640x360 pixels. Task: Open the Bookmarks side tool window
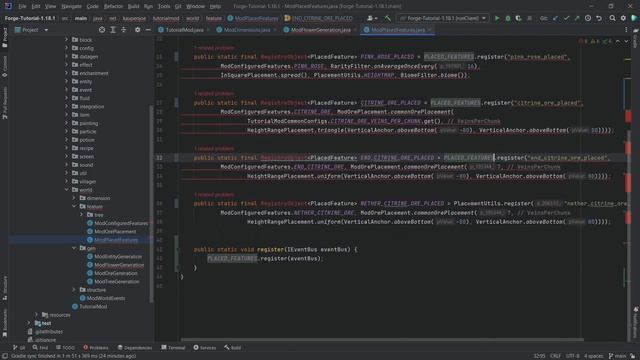[x=4, y=322]
